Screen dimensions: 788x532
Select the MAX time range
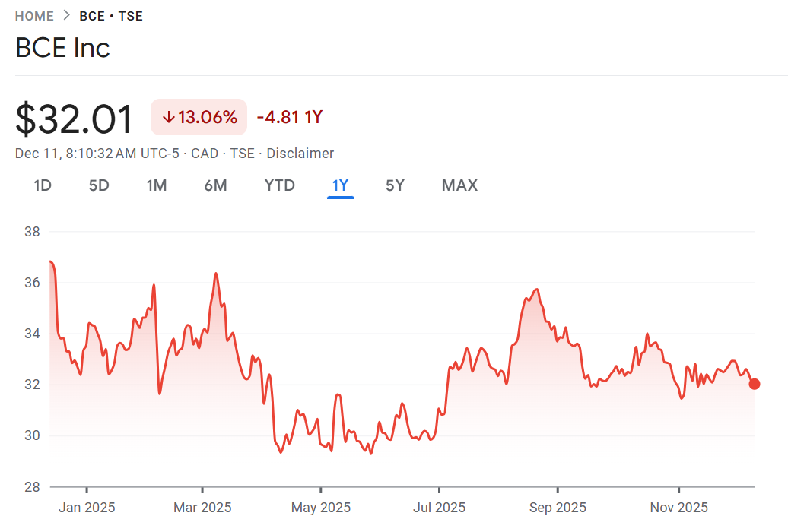(x=459, y=185)
